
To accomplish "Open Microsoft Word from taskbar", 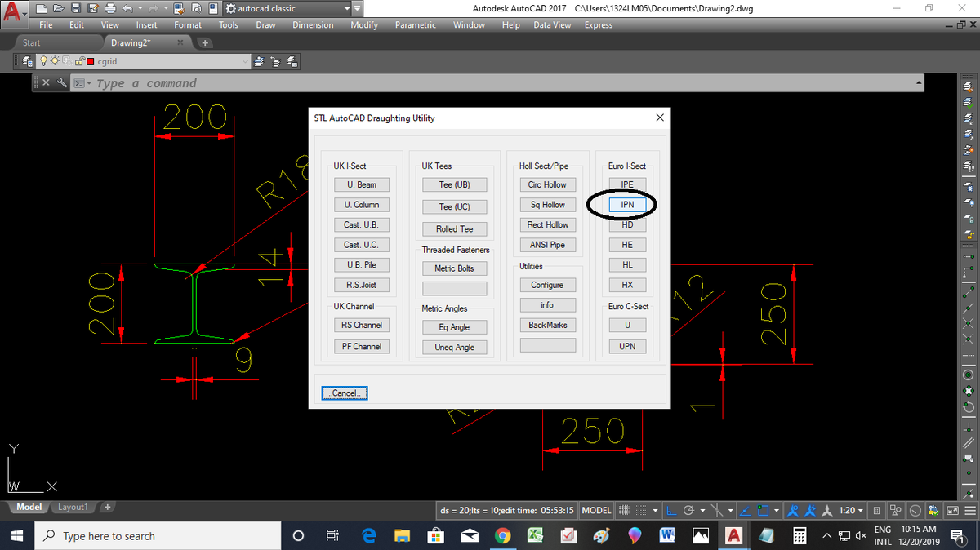I will (666, 536).
